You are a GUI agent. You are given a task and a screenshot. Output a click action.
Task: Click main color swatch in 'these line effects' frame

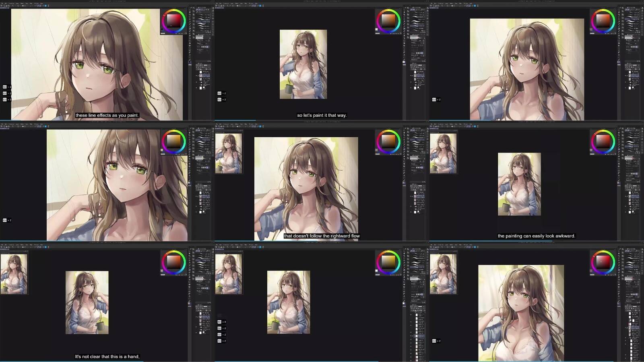pyautogui.click(x=163, y=29)
